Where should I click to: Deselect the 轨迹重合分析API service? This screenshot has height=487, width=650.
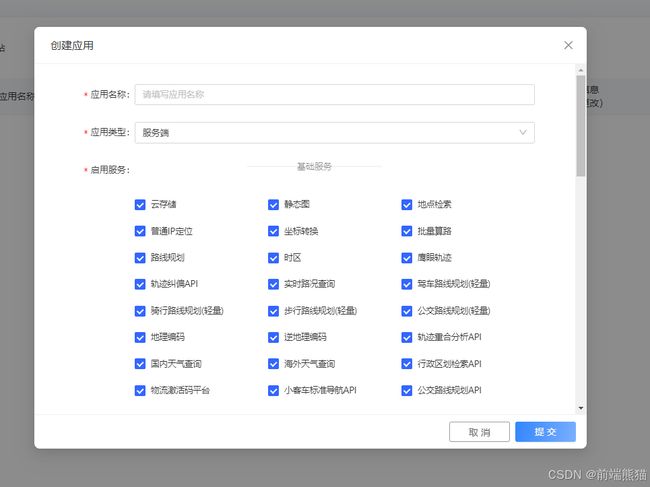coord(407,337)
